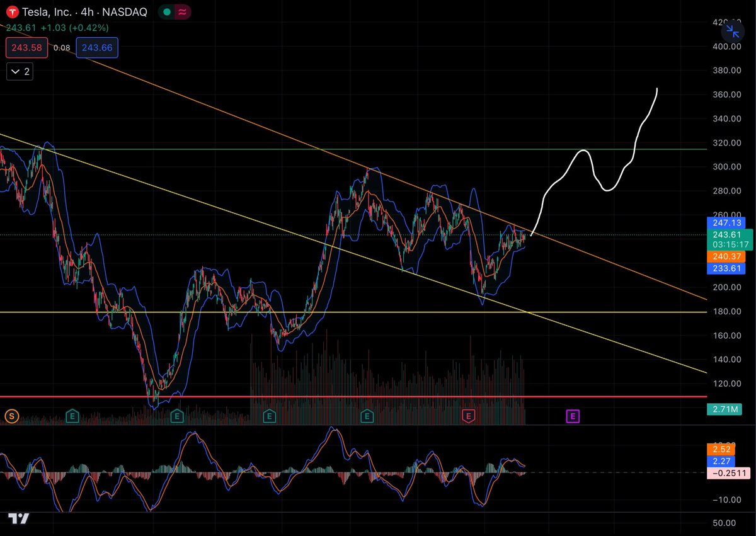Click the 2.71M volume label on the right axis
This screenshot has width=756, height=536.
click(724, 409)
